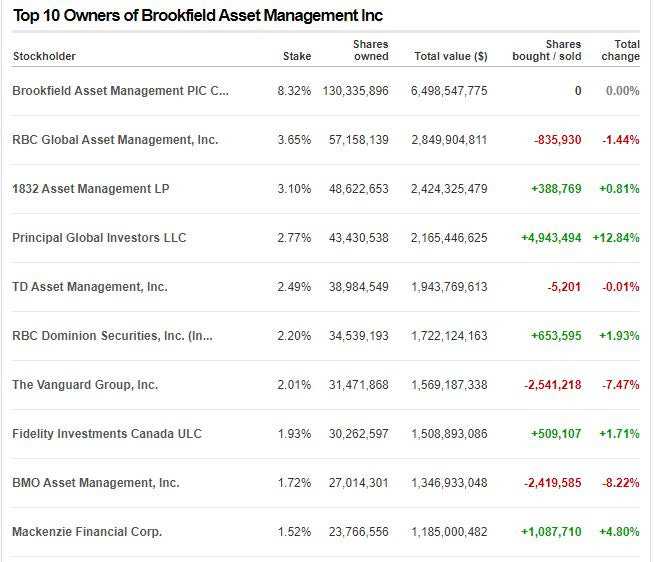
Task: Open Fidelity Investments Canada ULC entry
Action: click(x=107, y=434)
